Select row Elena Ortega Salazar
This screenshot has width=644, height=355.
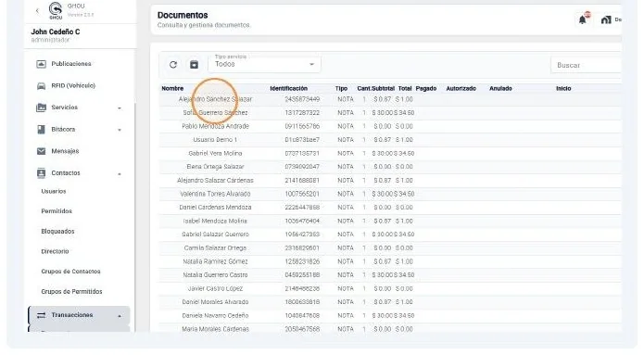390,167
